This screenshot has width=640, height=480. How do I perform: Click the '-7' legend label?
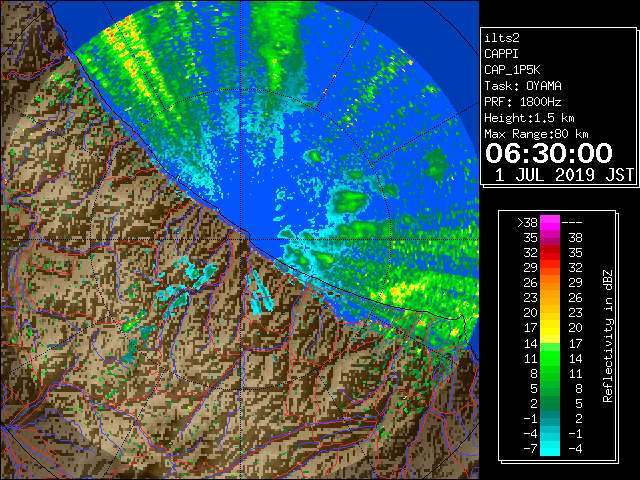click(x=530, y=449)
